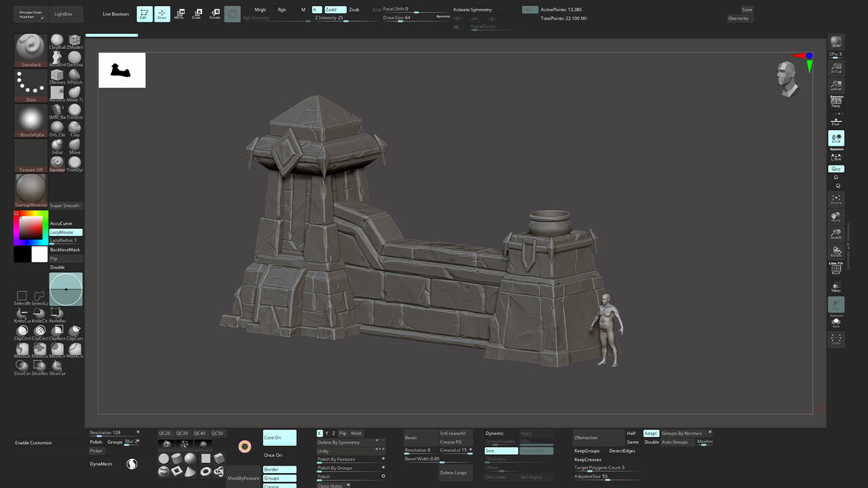Choose the ClipRect brush

coord(57,333)
